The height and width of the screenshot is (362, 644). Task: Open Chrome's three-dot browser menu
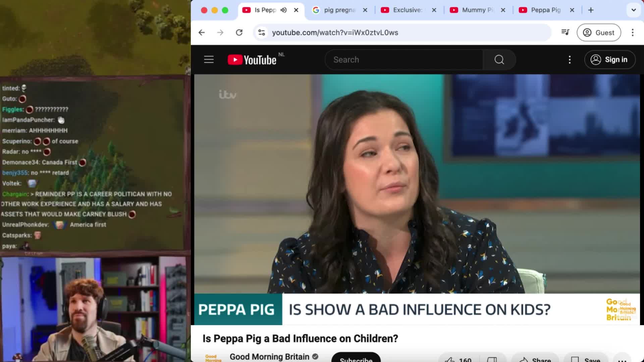coord(633,32)
